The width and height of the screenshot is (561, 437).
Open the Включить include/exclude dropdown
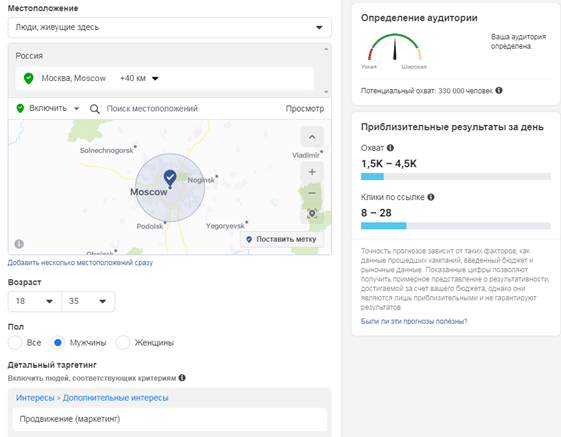click(x=48, y=108)
